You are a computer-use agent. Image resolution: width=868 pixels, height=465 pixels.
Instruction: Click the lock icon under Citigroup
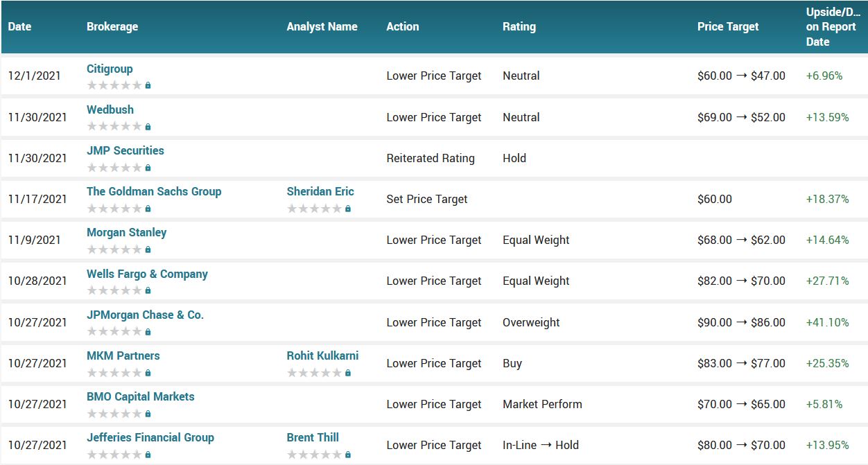148,85
